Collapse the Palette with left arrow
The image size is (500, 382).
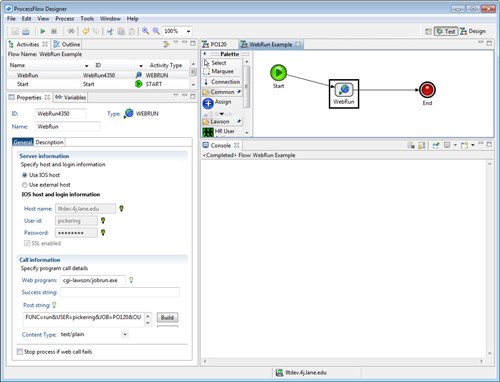click(205, 54)
